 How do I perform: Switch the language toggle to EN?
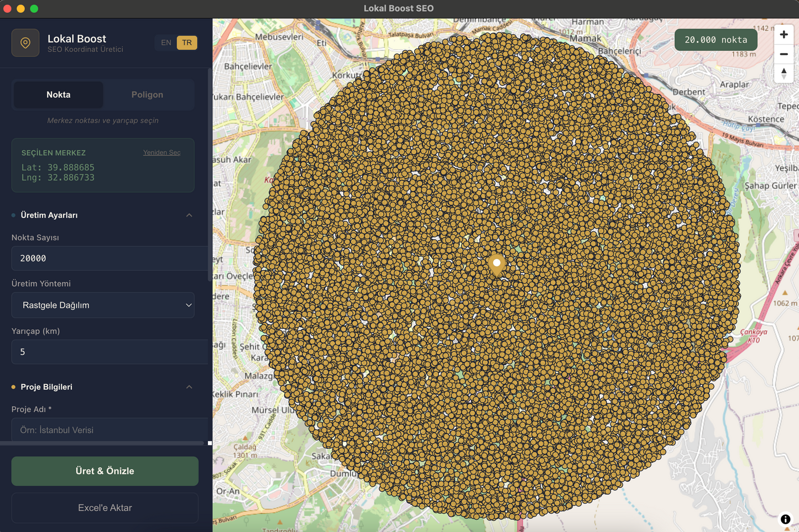tap(165, 43)
